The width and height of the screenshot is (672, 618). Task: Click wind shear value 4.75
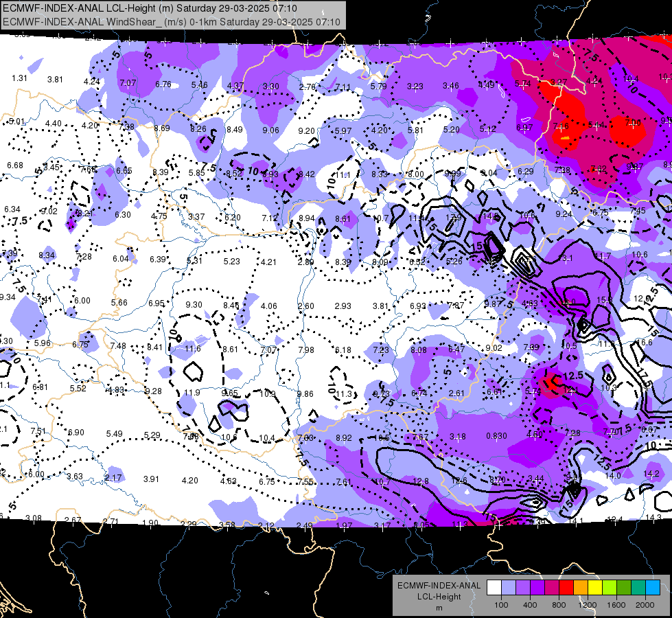coord(159,216)
